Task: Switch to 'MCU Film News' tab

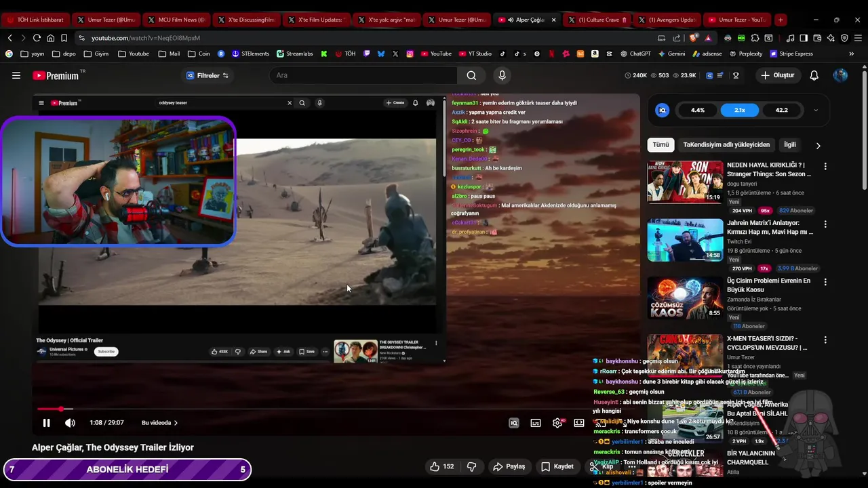Action: pyautogui.click(x=176, y=20)
